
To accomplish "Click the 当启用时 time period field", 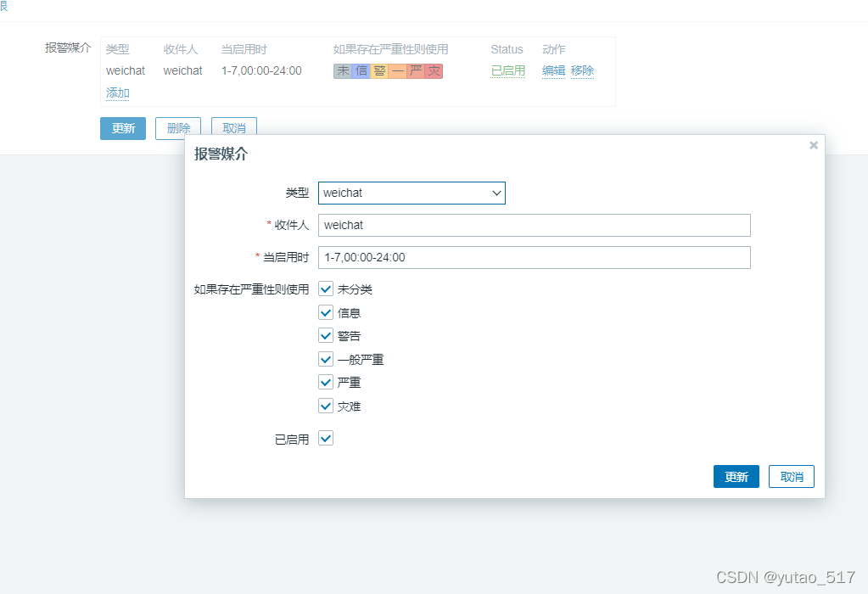I will coord(534,257).
